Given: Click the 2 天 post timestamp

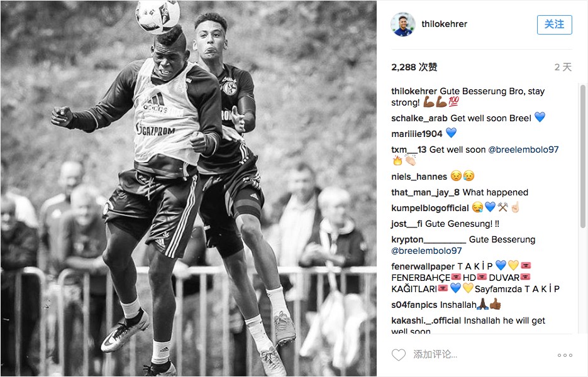Looking at the screenshot, I should 563,67.
